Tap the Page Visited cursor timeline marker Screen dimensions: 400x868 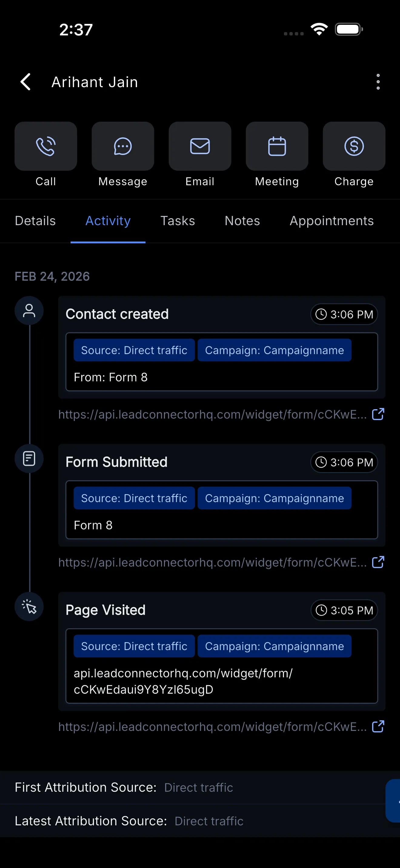click(29, 607)
